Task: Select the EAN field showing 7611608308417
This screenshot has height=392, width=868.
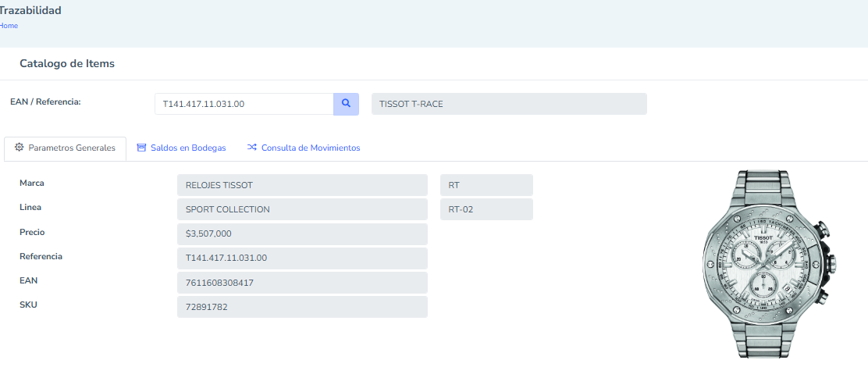Action: pos(302,283)
